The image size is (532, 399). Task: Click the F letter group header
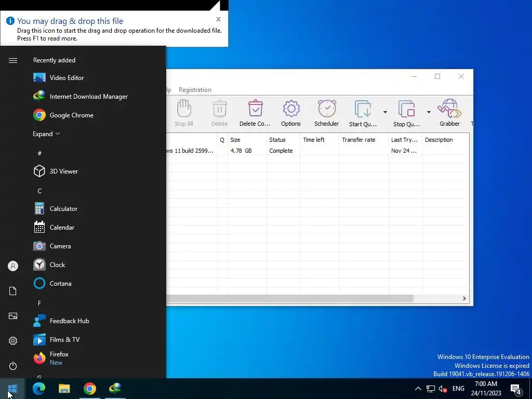point(39,303)
